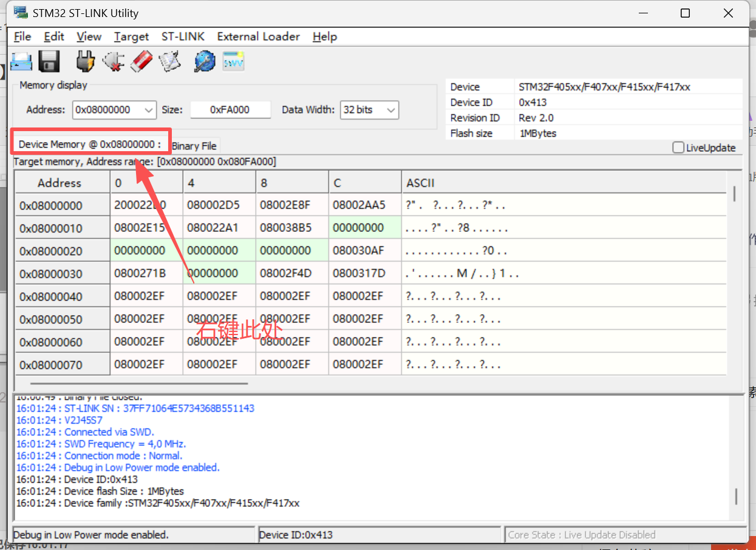Click memory cell 08002AA5
This screenshot has height=550, width=756.
point(365,205)
